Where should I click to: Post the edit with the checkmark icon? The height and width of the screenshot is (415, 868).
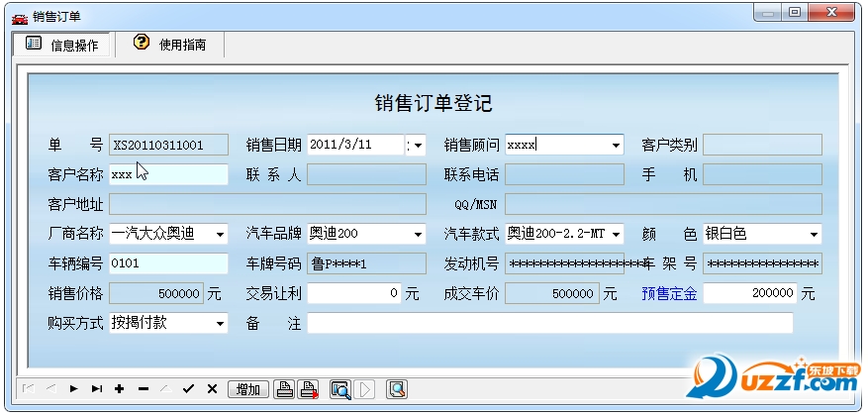[188, 389]
